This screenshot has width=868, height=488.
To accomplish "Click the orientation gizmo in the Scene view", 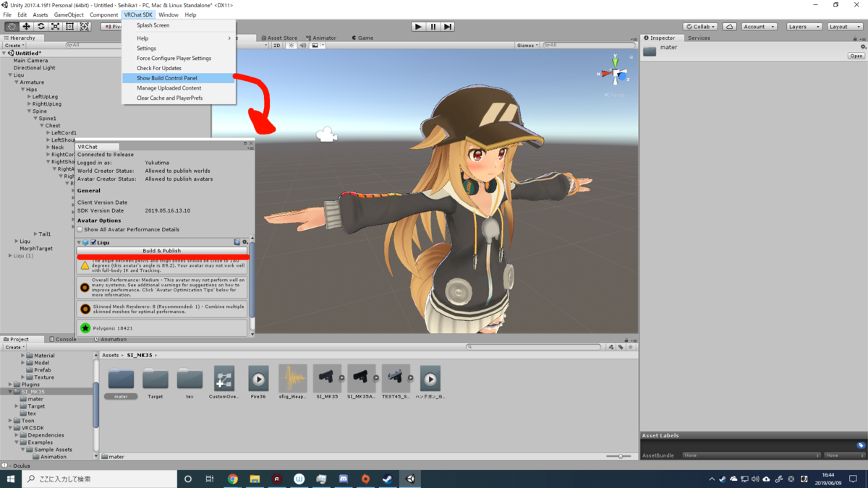I will (616, 72).
